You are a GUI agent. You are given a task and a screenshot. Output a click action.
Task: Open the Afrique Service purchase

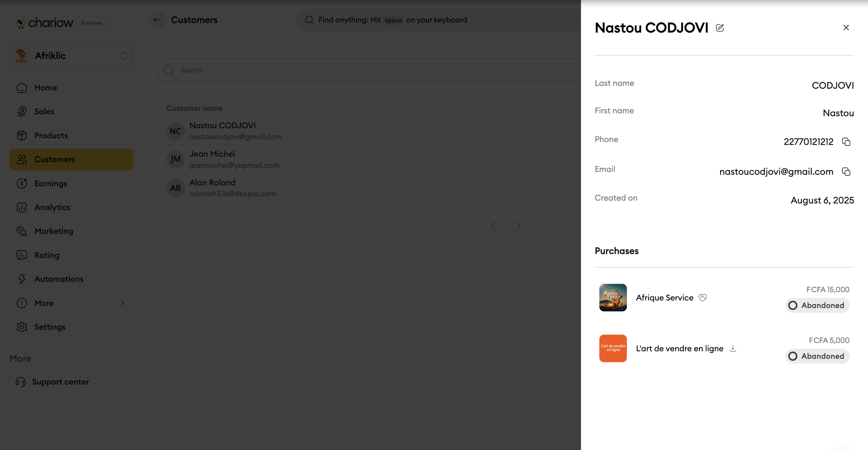click(724, 298)
